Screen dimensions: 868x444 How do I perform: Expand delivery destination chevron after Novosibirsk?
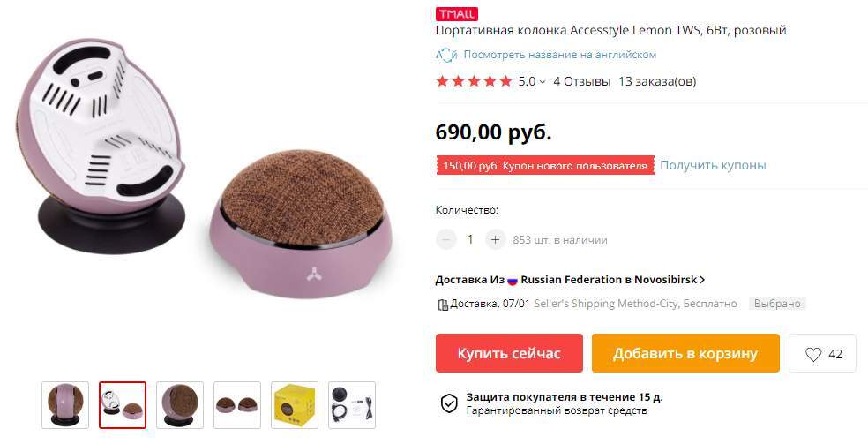[702, 280]
